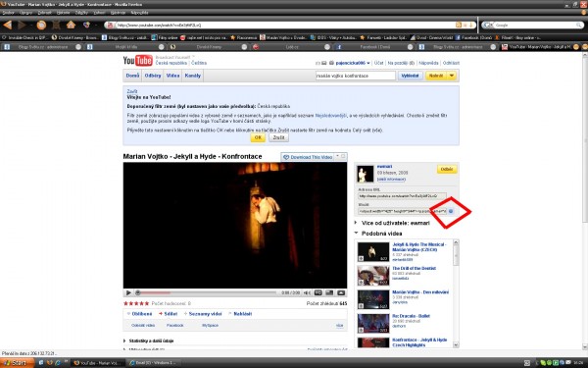Switch to the Facebook | Domů browser tab
The height and width of the screenshot is (368, 588).
[x=375, y=47]
